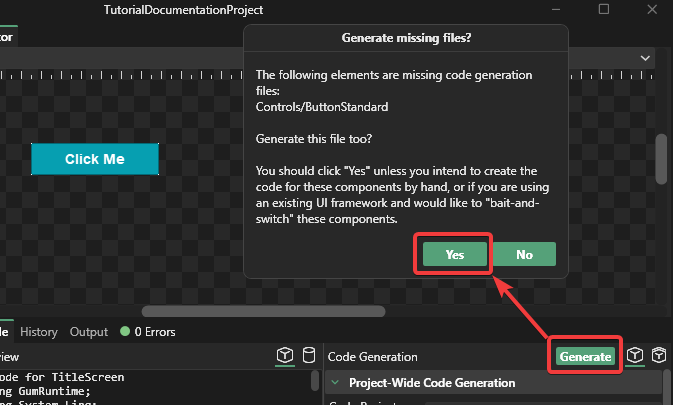Open the dropdown chevron above the editor ruler
This screenshot has height=405, width=673.
pos(646,59)
